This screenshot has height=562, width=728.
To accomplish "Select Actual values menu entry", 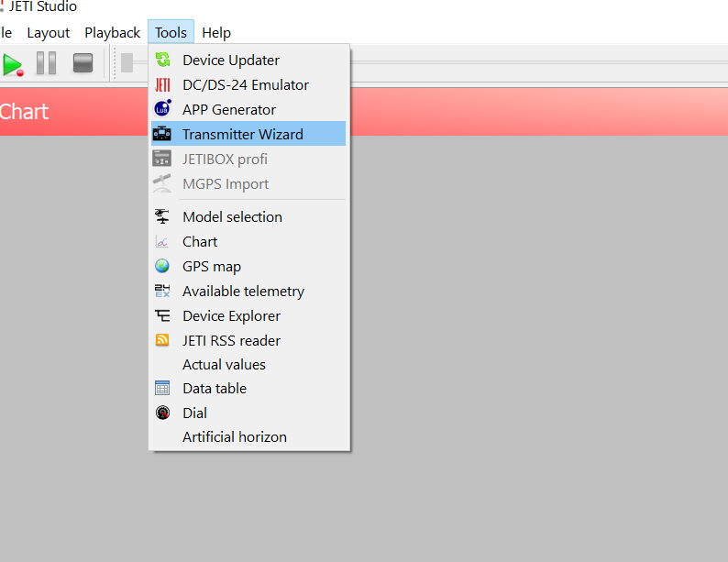I will [x=248, y=365].
